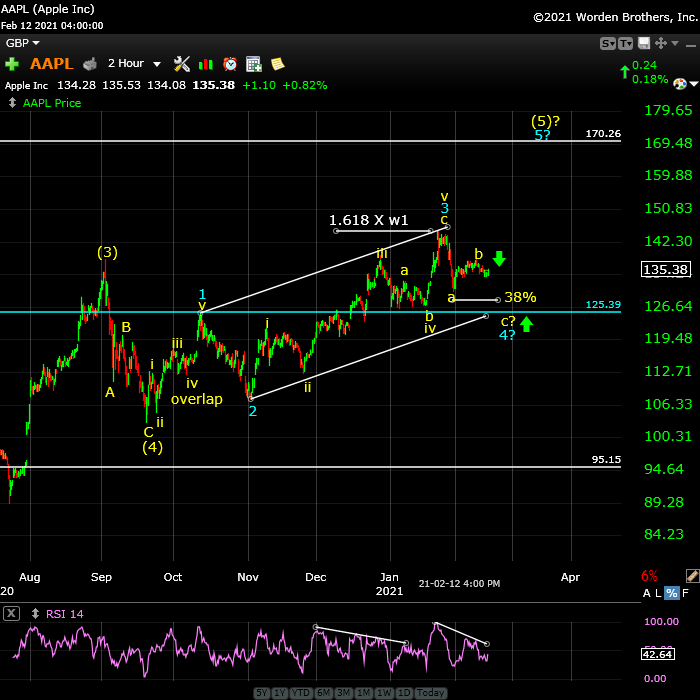
Task: Set time range to 1Y
Action: (x=279, y=693)
